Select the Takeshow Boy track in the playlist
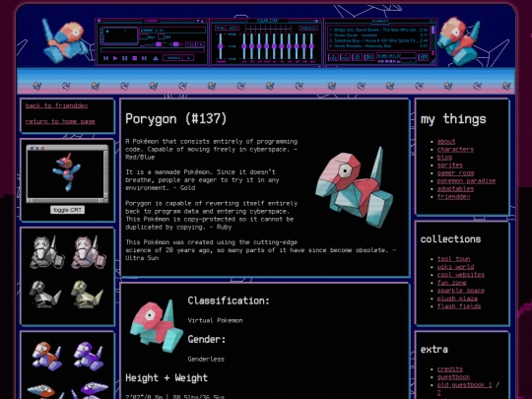Image resolution: width=532 pixels, height=399 pixels. pos(378,40)
